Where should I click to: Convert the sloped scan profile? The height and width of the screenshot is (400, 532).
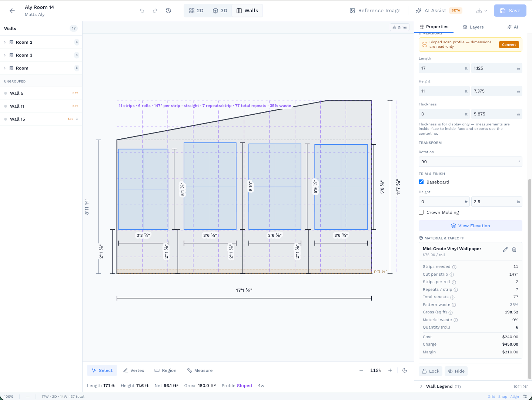[509, 45]
